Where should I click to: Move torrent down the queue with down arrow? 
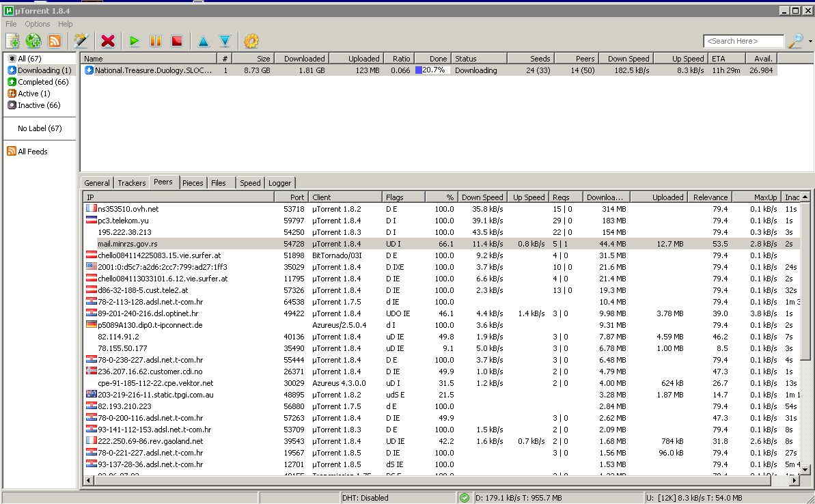click(225, 41)
